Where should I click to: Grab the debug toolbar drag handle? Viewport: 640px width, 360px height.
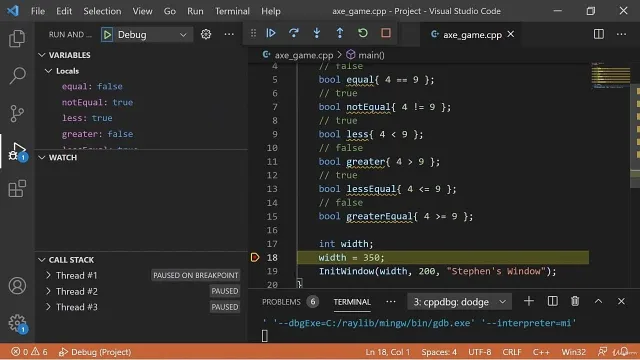tap(253, 33)
